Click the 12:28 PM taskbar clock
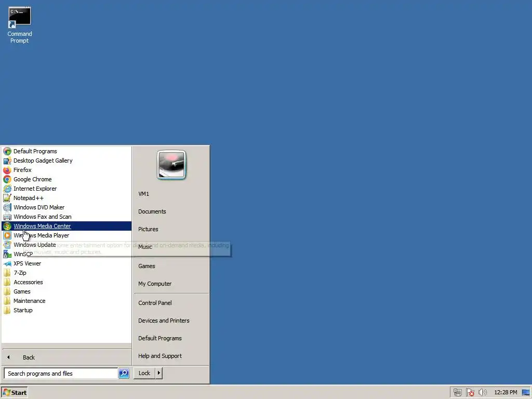This screenshot has width=532, height=399. pyautogui.click(x=506, y=392)
